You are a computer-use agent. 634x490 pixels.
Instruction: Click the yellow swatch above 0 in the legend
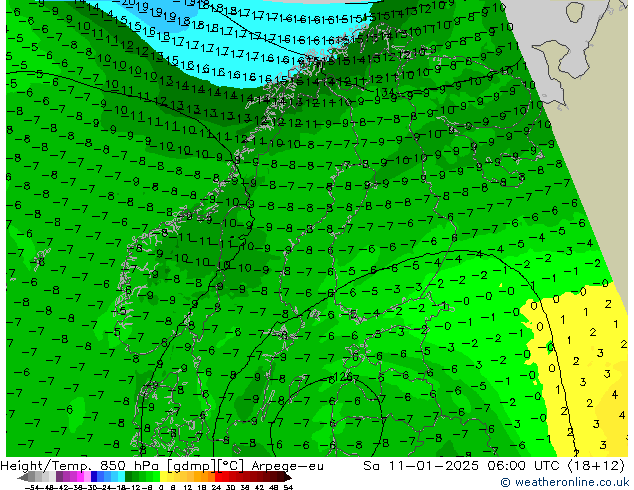pyautogui.click(x=163, y=477)
